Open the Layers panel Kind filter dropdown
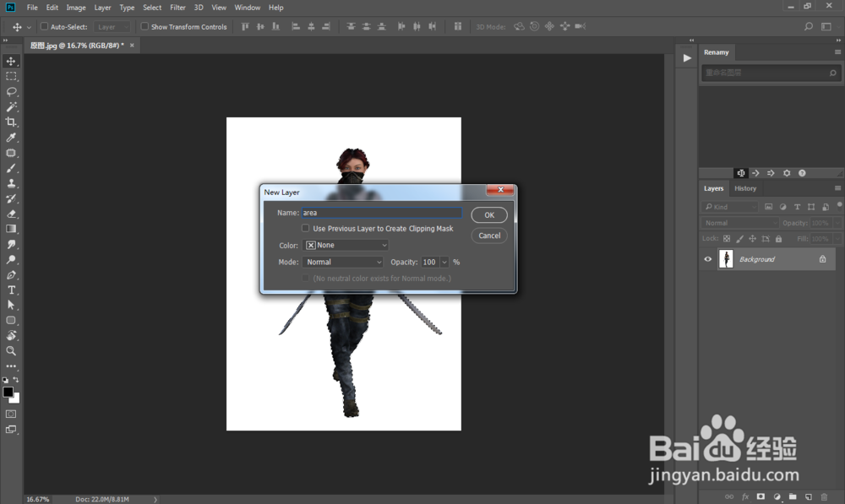This screenshot has height=504, width=845. pos(730,207)
